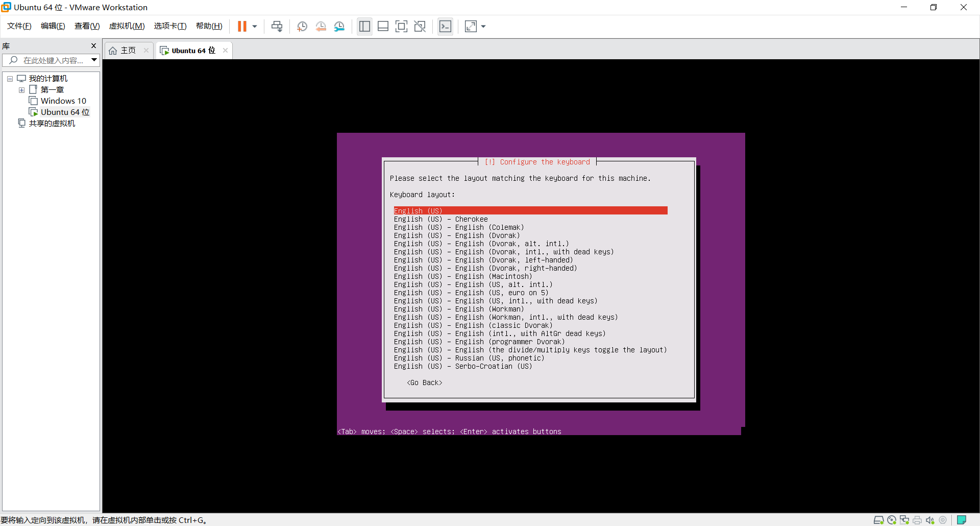This screenshot has width=980, height=526.
Task: Choose English (US) - Cherokee layout
Action: pos(440,219)
